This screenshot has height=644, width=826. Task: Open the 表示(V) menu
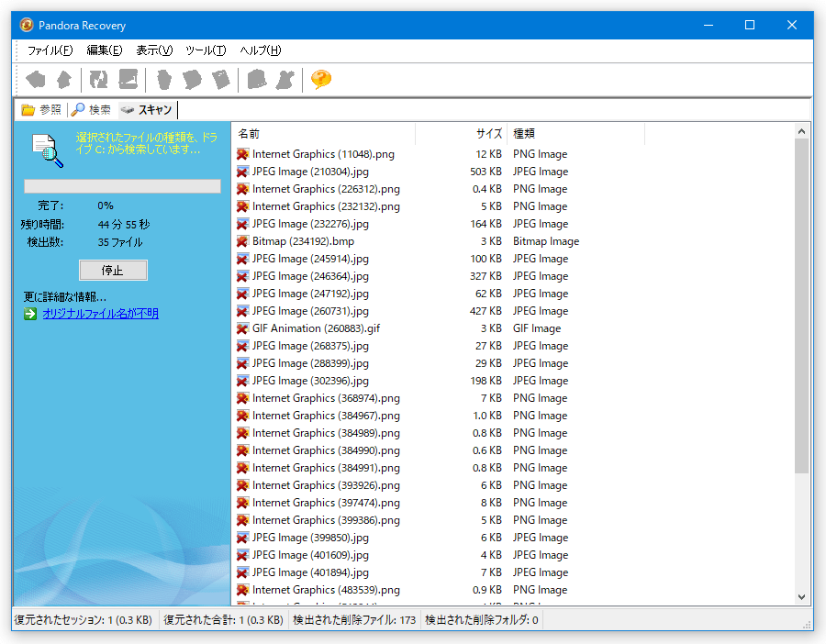coord(154,50)
